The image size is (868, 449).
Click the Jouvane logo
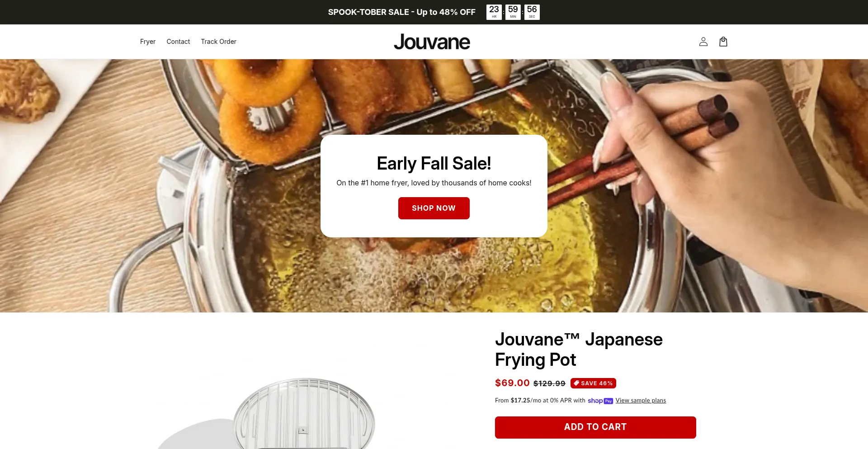pos(432,42)
